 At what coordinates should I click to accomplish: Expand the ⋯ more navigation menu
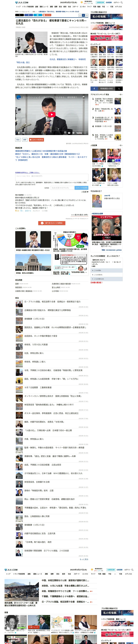107,7
